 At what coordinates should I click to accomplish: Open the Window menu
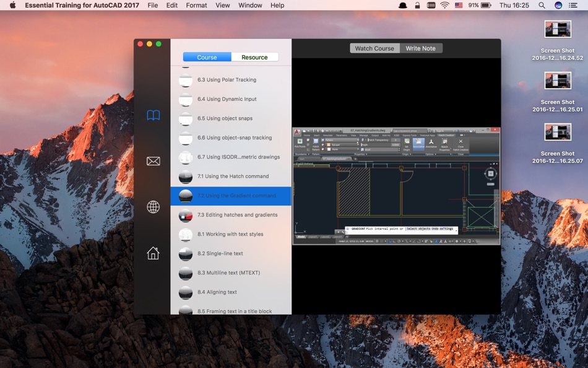[x=250, y=5]
